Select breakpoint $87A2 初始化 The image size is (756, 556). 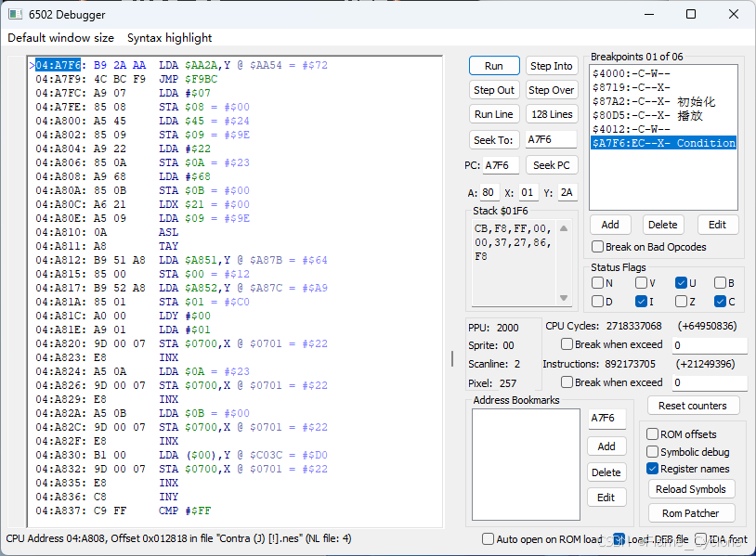click(663, 101)
